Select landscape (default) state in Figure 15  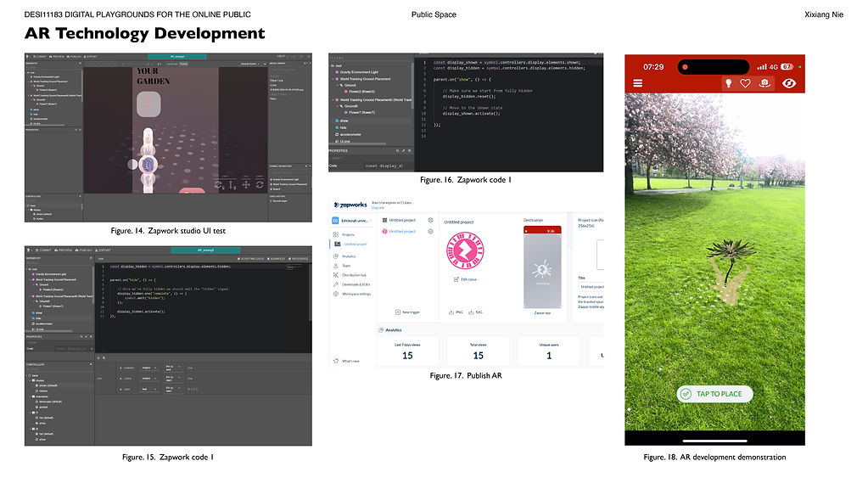click(x=49, y=402)
